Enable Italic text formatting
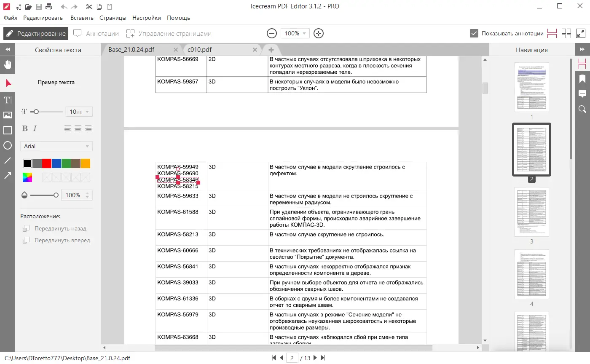 [x=35, y=128]
